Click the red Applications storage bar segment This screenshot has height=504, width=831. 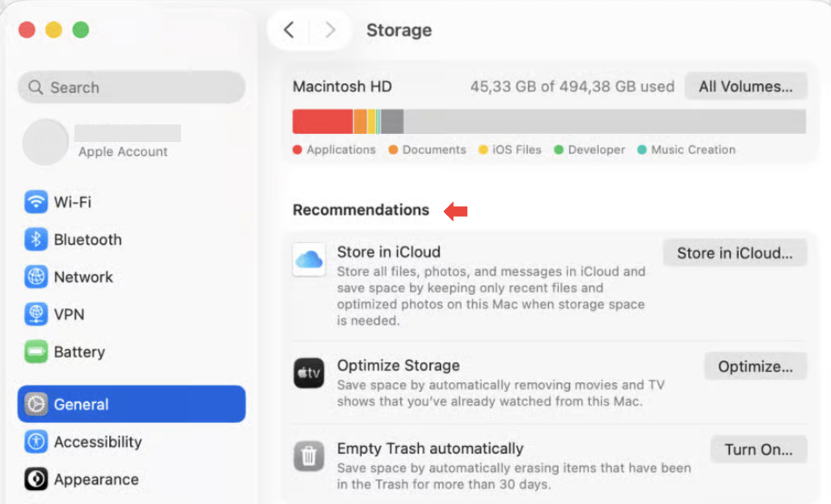point(323,121)
